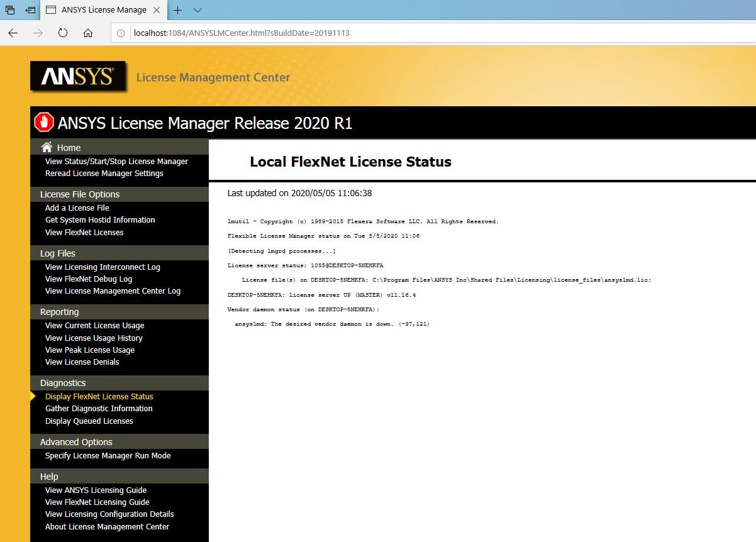756x542 pixels.
Task: Open Gather Diagnostic Information
Action: pyautogui.click(x=99, y=409)
